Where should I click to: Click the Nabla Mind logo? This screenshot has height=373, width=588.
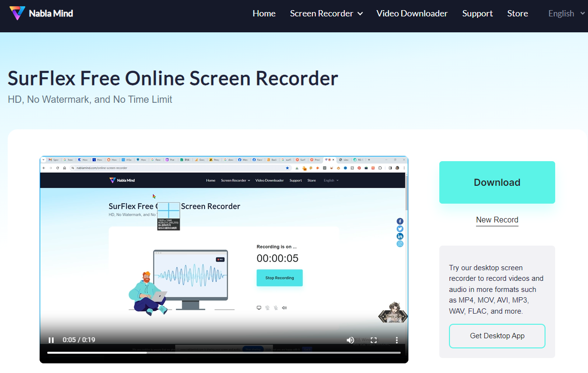point(42,14)
